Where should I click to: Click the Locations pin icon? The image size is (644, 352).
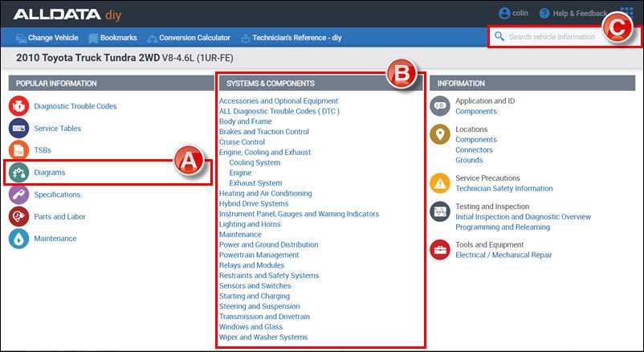[x=440, y=134]
